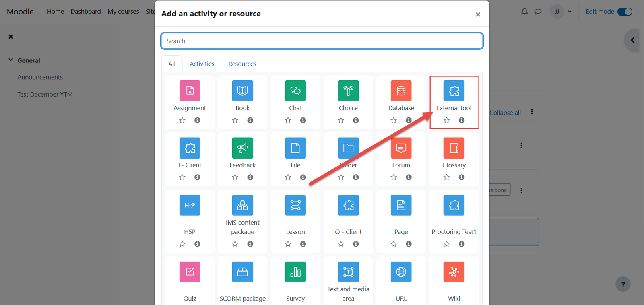
Task: Select the Glossary activity icon
Action: (454, 148)
